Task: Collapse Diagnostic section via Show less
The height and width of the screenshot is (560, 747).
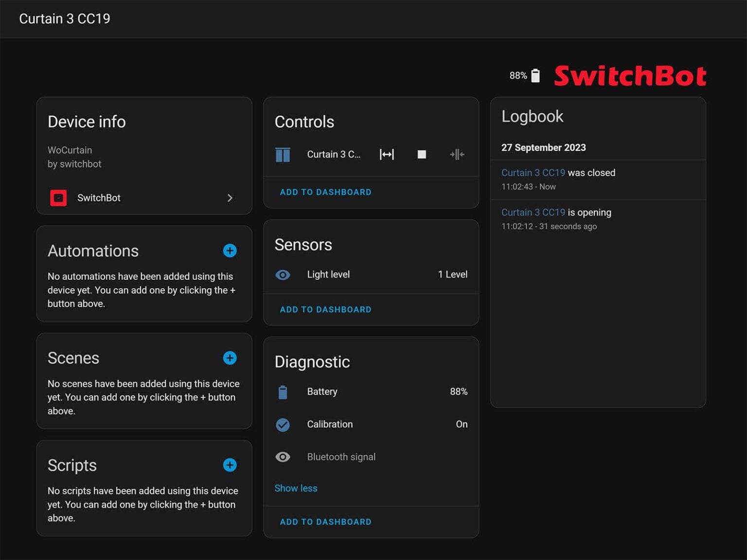Action: [296, 488]
